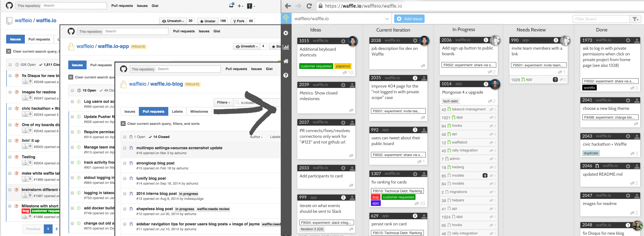Open Waffle board settings gear in sidebar

coord(286,33)
